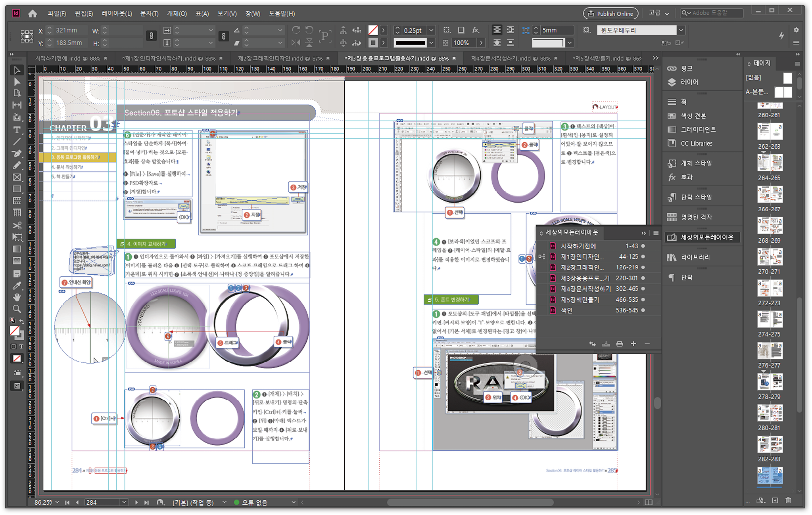Select the Zoom tool
Screen dimensions: 812x515
click(17, 309)
